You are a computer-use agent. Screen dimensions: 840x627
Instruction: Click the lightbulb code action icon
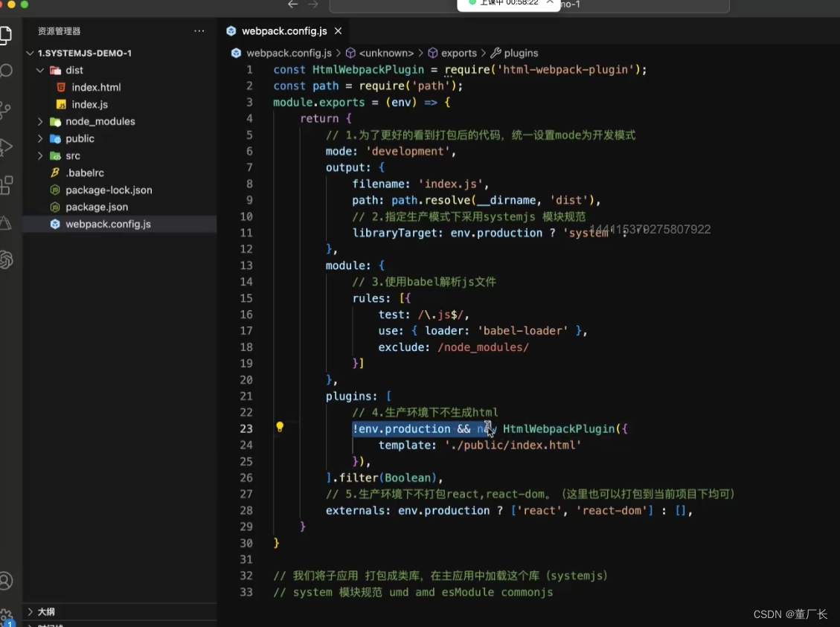(280, 427)
